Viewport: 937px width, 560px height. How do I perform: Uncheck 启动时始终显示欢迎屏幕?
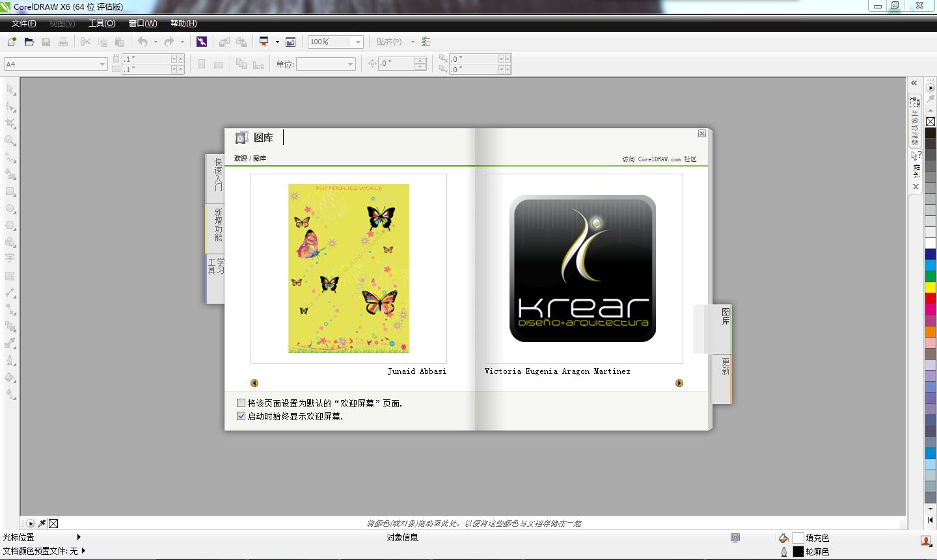241,416
